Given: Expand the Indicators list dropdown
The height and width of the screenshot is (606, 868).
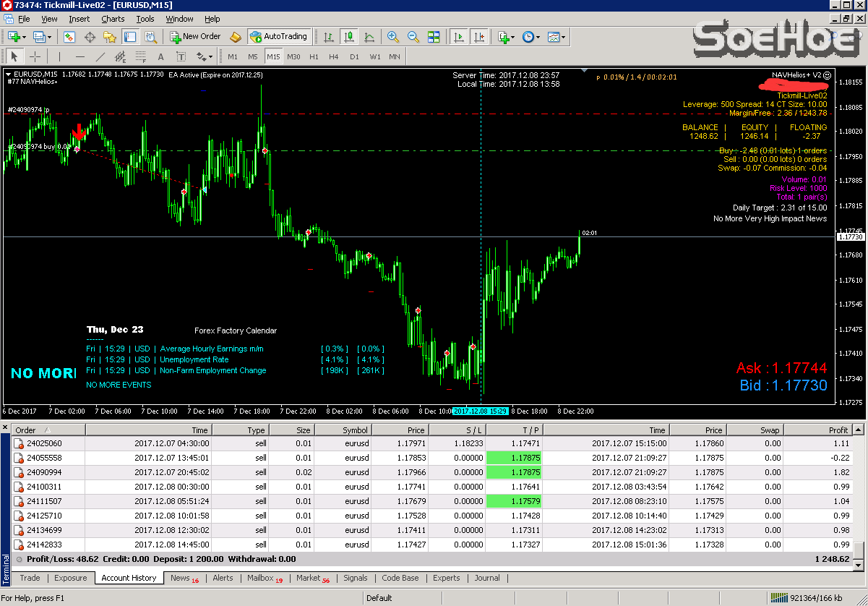Looking at the screenshot, I should click(507, 36).
